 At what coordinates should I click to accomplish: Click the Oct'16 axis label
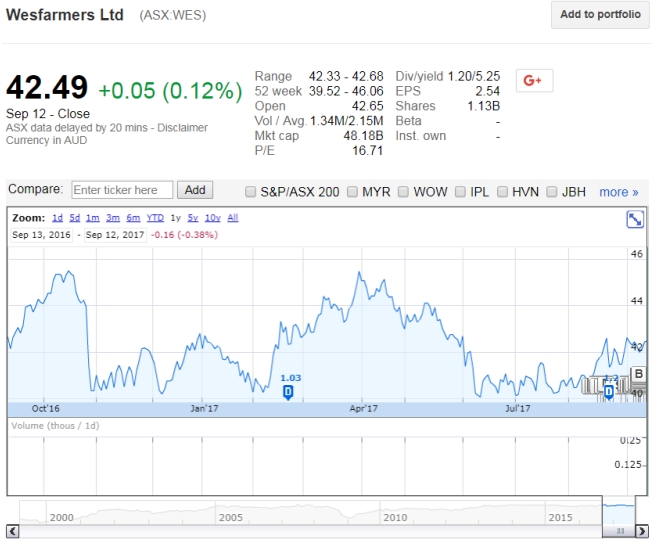46,409
